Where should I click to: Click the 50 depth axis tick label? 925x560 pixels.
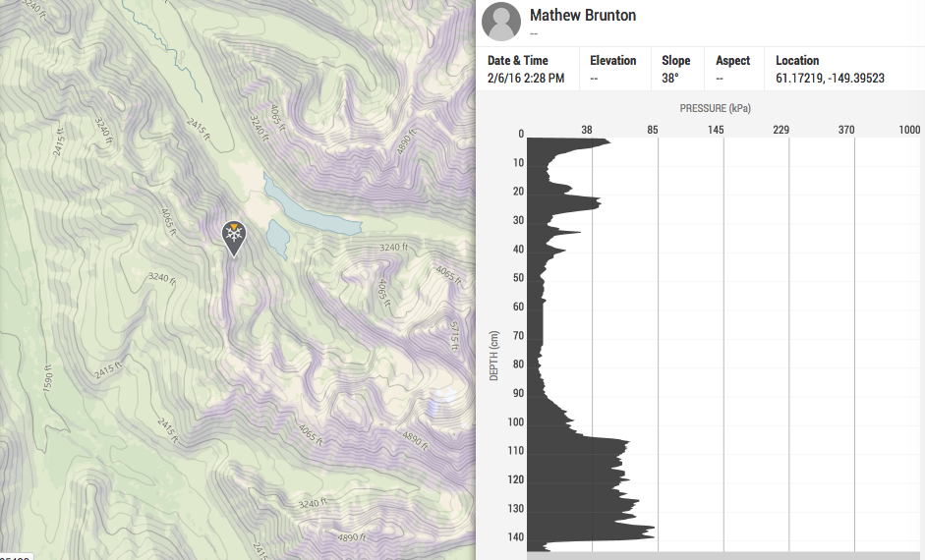pyautogui.click(x=518, y=278)
